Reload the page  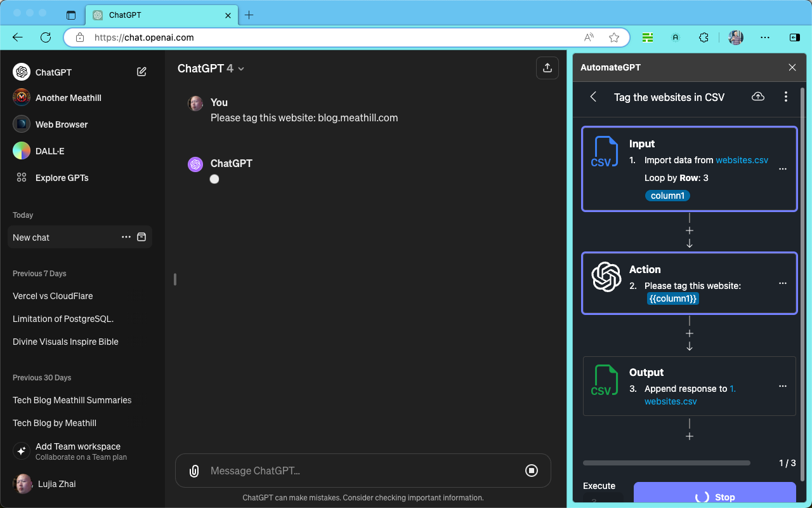click(46, 37)
